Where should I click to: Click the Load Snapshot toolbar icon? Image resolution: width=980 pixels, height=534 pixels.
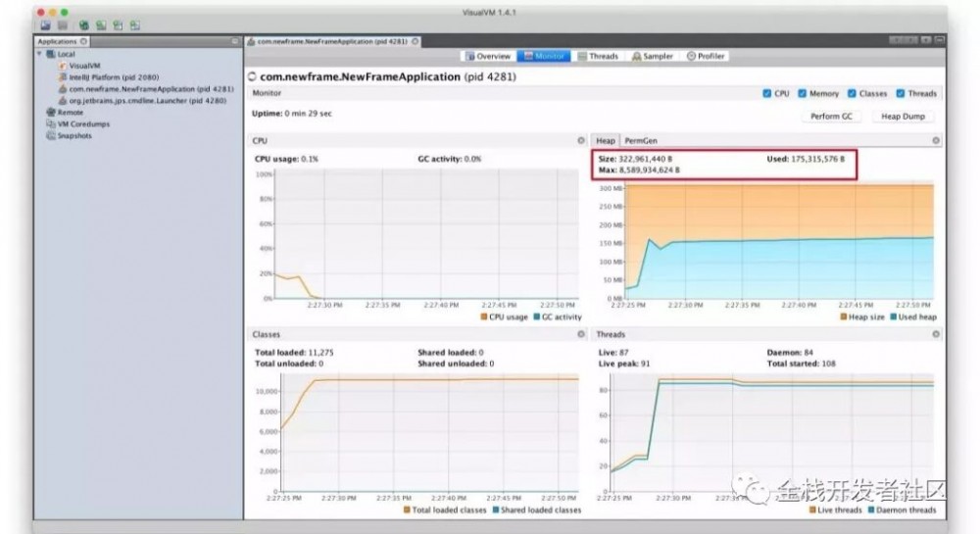pos(46,25)
